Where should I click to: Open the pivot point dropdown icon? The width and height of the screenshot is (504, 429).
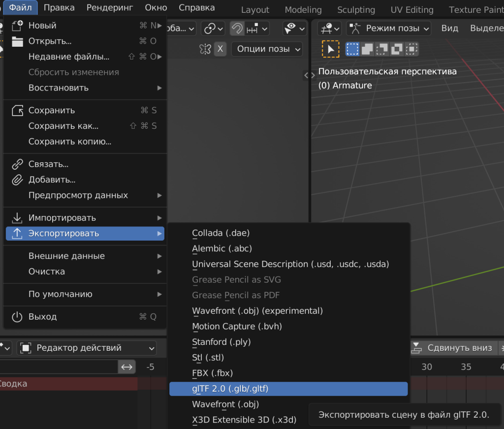click(x=213, y=29)
